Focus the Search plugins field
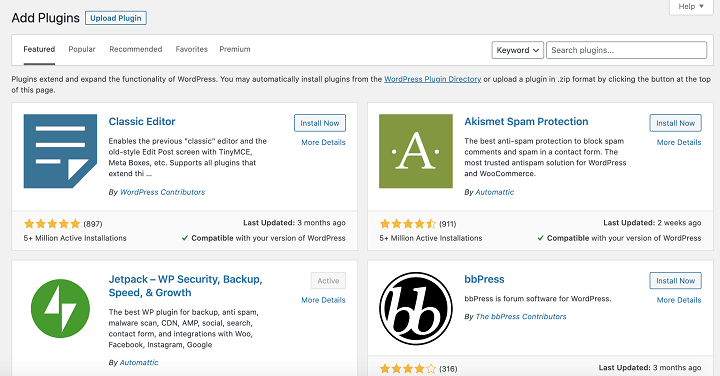Image resolution: width=720 pixels, height=376 pixels. [626, 50]
